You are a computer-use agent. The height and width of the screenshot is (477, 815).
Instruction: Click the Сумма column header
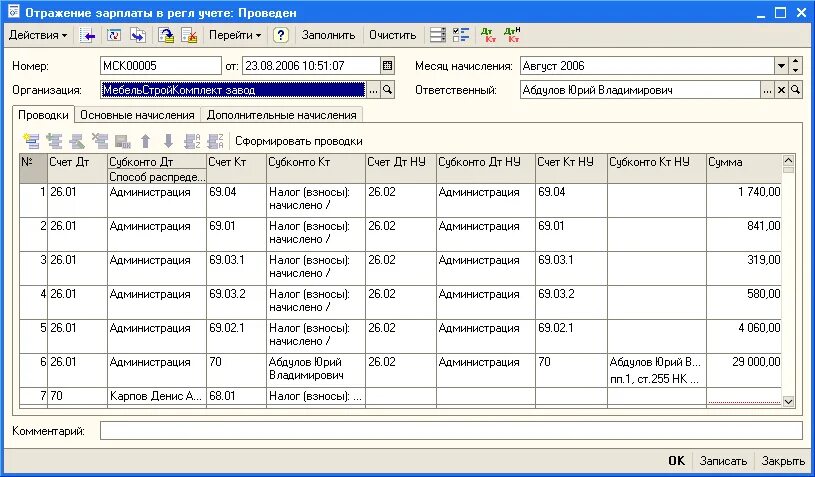pos(744,168)
